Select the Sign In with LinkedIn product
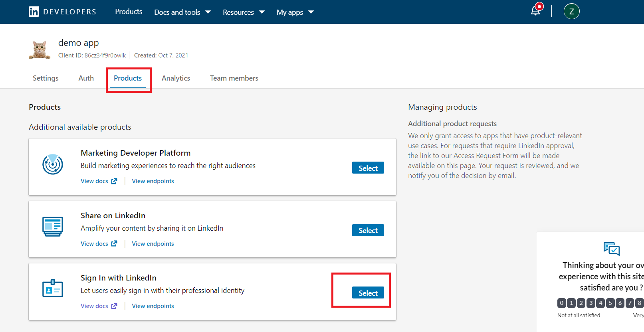This screenshot has width=644, height=332. pyautogui.click(x=368, y=293)
